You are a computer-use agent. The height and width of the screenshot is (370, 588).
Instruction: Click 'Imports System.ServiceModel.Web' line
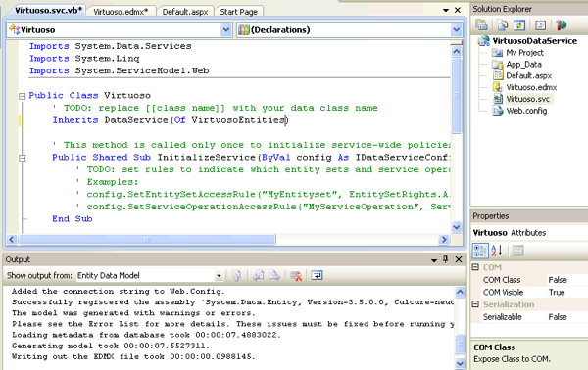coord(119,70)
